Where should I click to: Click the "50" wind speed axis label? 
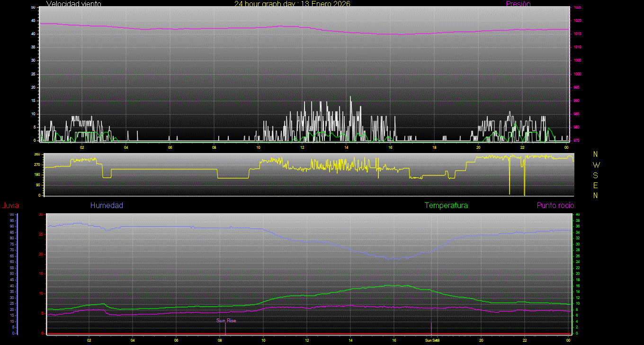[33, 8]
